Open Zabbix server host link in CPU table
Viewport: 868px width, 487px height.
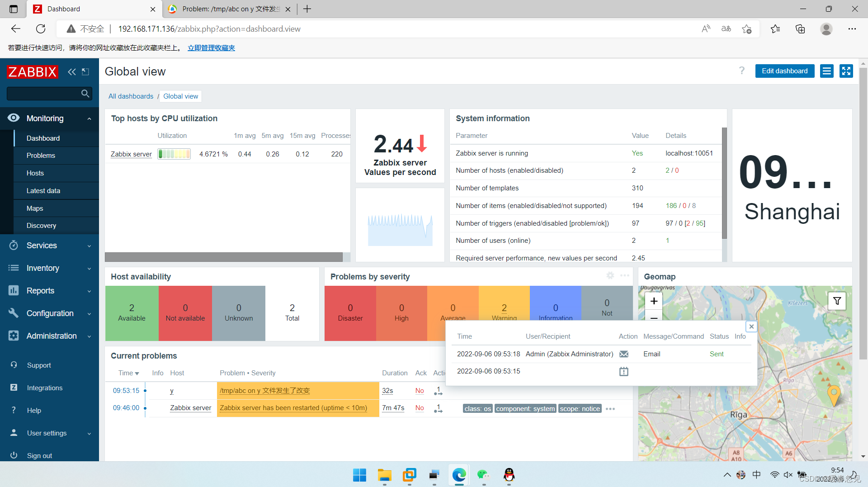[131, 154]
